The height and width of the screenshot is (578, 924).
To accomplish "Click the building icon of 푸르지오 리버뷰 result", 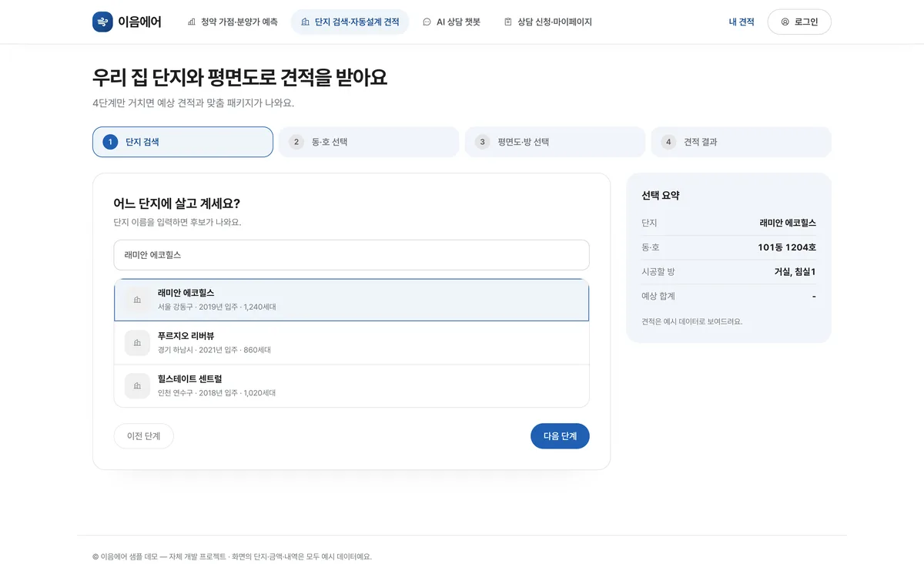I will (138, 343).
